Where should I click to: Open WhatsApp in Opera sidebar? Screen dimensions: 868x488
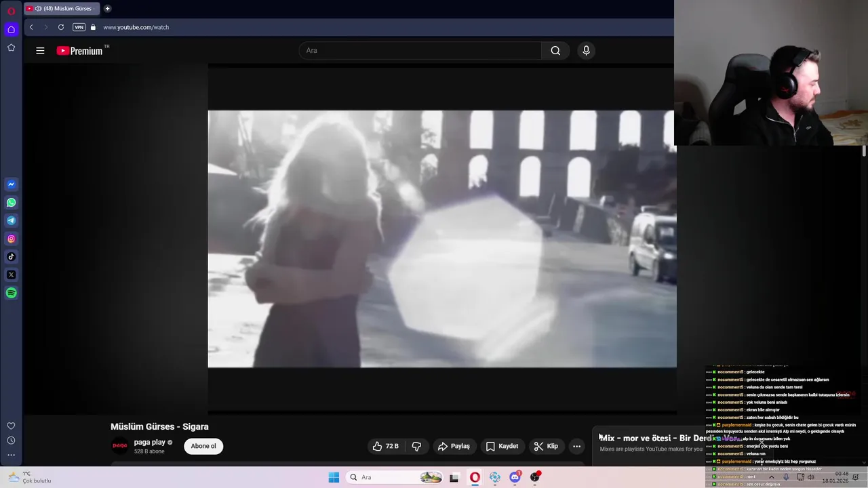pos(11,203)
